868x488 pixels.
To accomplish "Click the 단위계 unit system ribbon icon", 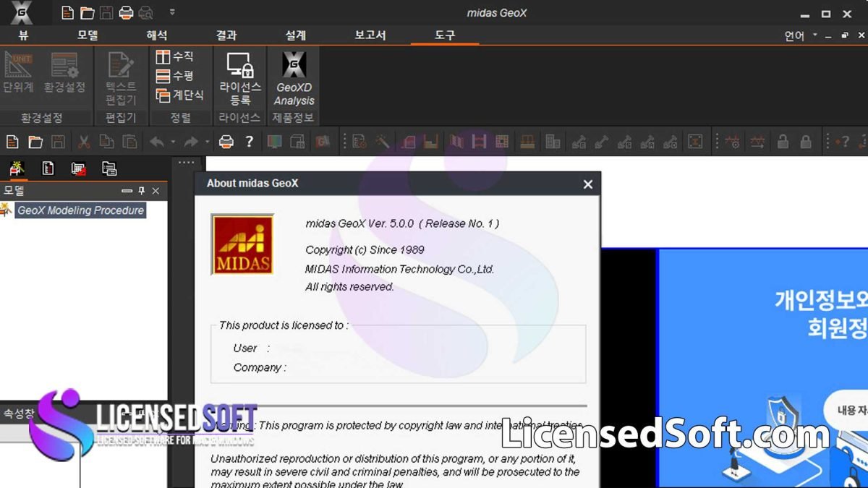I will click(x=18, y=73).
